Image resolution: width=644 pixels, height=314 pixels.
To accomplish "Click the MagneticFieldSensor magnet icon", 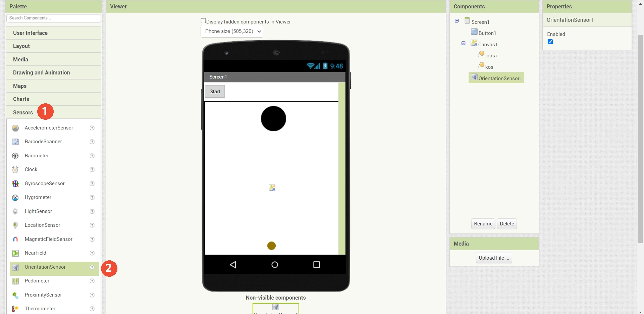I will click(x=15, y=240).
